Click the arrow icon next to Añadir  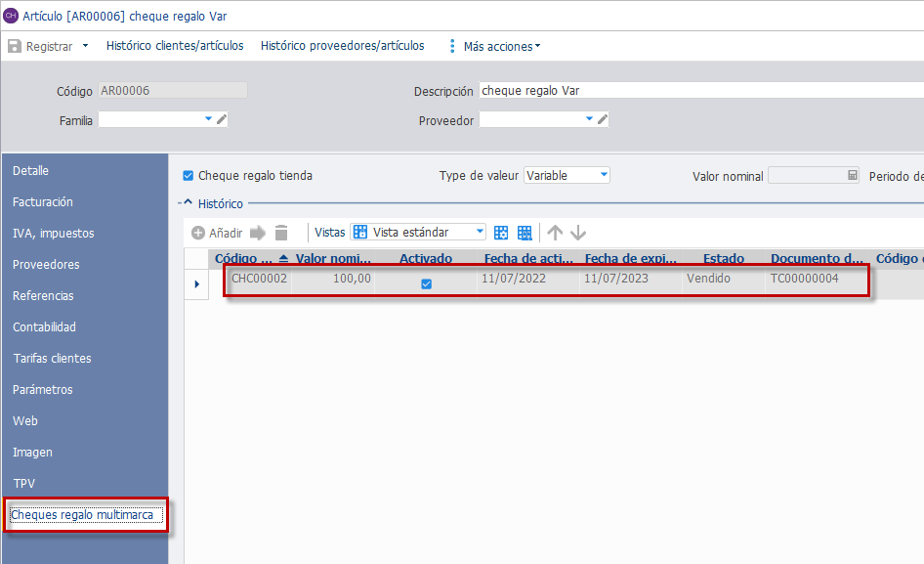coord(258,233)
